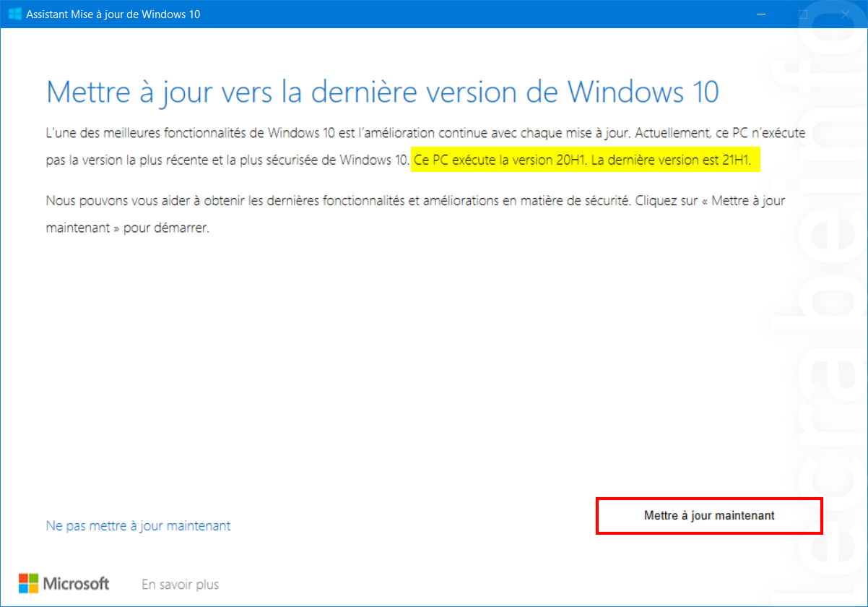Click the words Windows 10 in the heading
The width and height of the screenshot is (868, 607).
(643, 92)
